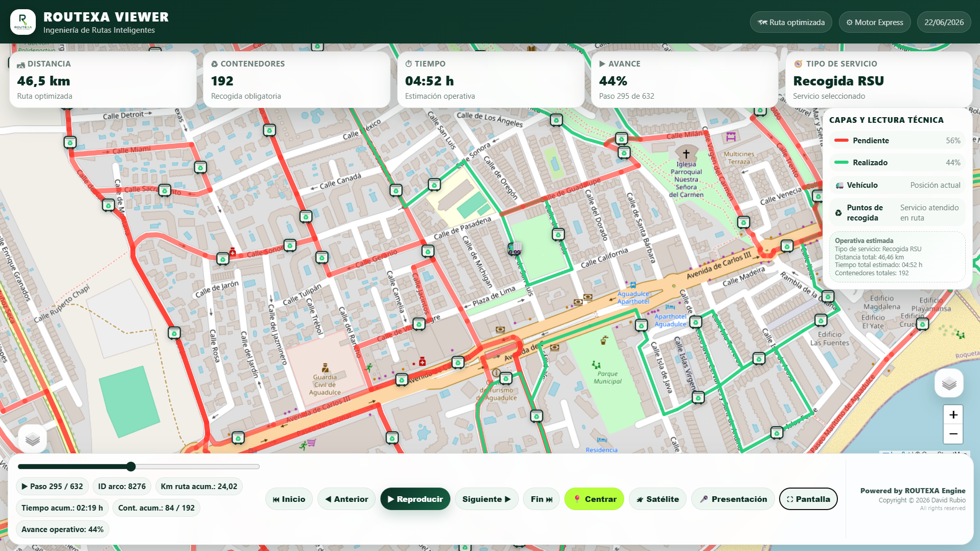Click the Km ruta acum.: 24,02 chip
This screenshot has height=551, width=980.
tap(199, 486)
